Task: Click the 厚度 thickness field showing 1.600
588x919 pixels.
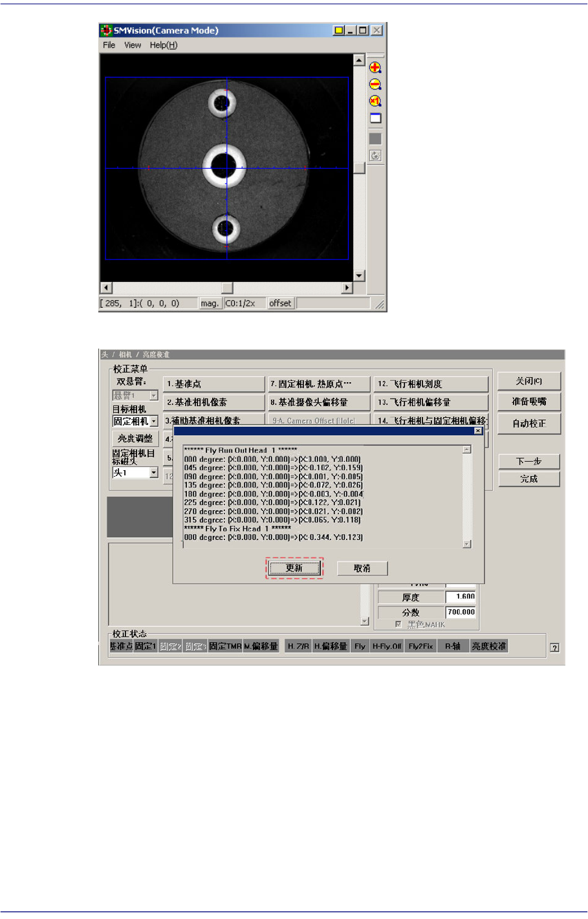Action: point(461,597)
